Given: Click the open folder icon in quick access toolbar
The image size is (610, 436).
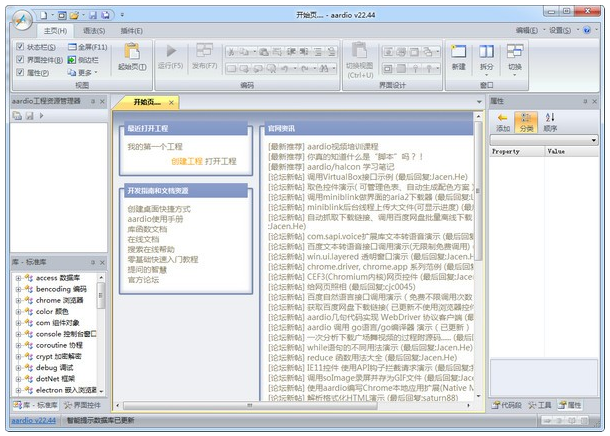Looking at the screenshot, I should 74,15.
